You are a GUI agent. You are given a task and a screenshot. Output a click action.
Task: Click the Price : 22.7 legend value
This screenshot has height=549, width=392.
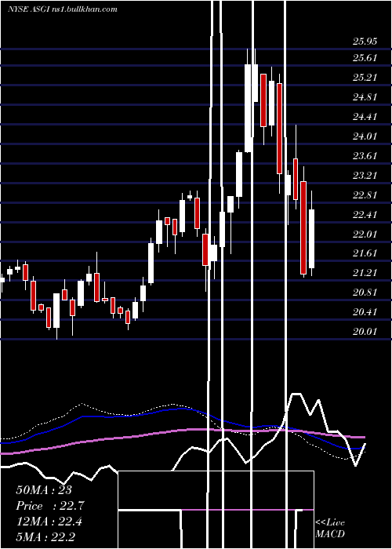click(x=50, y=506)
